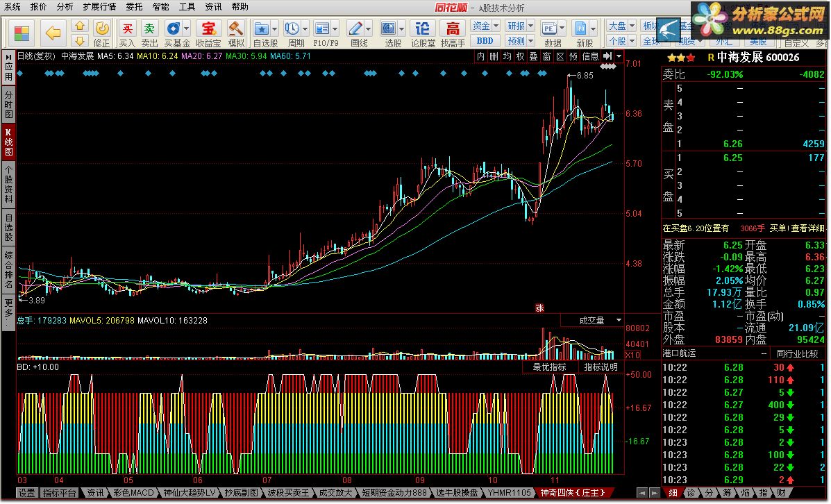
Task: Click the BBD toolbar button
Action: tap(485, 41)
